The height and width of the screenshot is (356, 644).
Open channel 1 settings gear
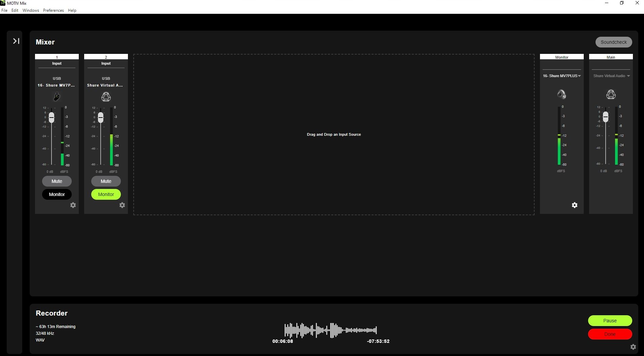click(73, 205)
